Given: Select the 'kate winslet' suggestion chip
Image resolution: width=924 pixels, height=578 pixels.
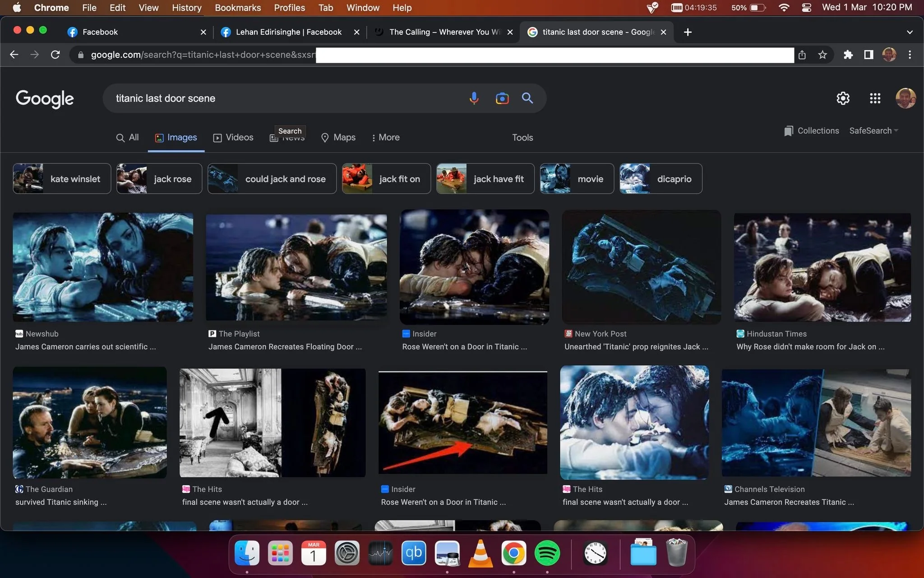Looking at the screenshot, I should pyautogui.click(x=62, y=178).
